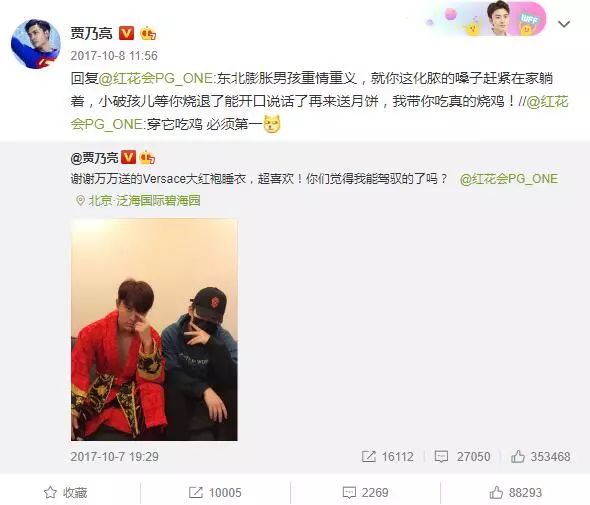The height and width of the screenshot is (505, 590).
Task: Click the membership crown badge beside top username
Action: (x=148, y=34)
